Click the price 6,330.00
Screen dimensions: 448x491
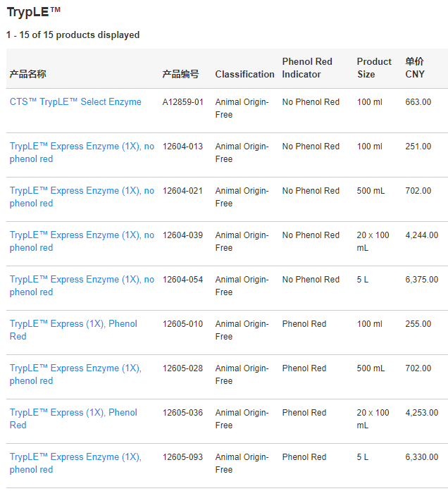coord(422,457)
